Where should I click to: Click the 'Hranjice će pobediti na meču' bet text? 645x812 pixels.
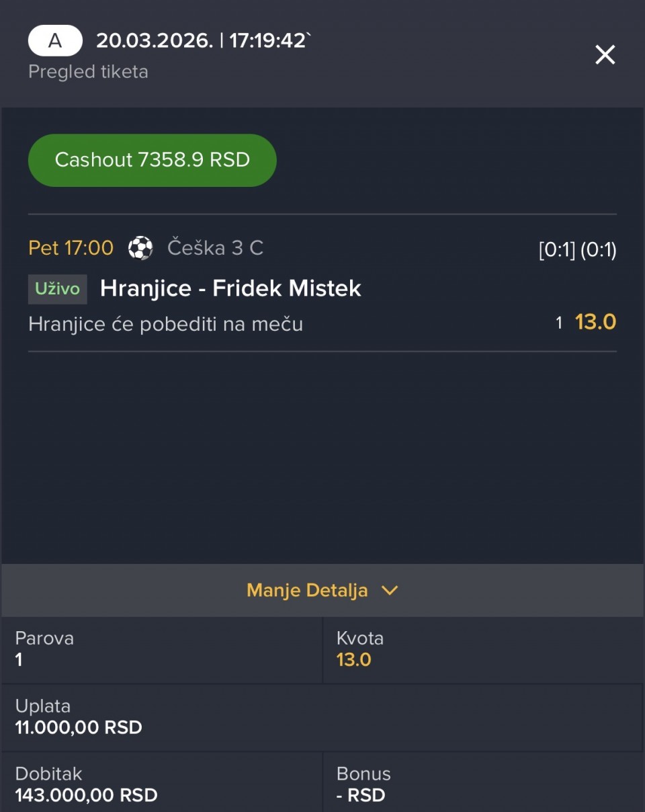(x=165, y=325)
